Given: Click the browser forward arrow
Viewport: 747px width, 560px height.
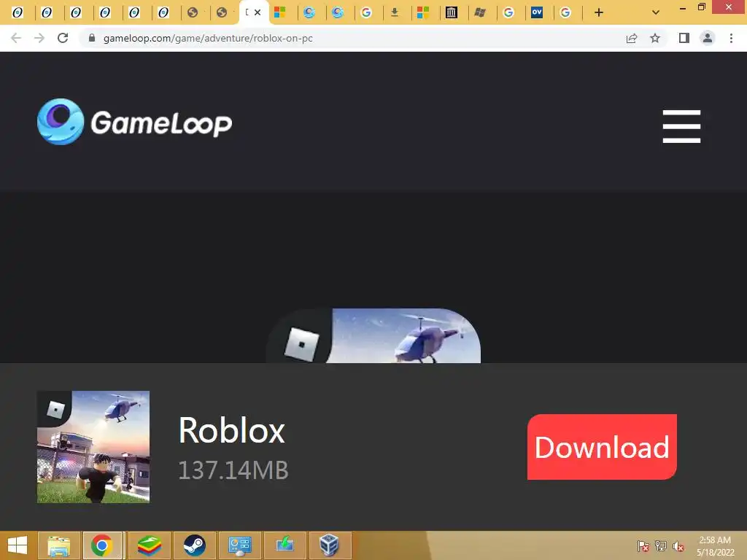Looking at the screenshot, I should (39, 38).
